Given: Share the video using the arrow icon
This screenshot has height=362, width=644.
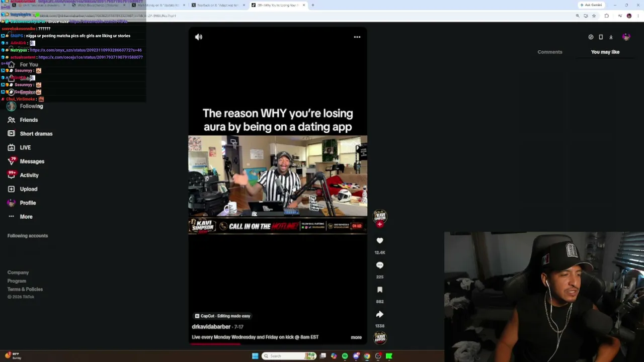Looking at the screenshot, I should 380,314.
